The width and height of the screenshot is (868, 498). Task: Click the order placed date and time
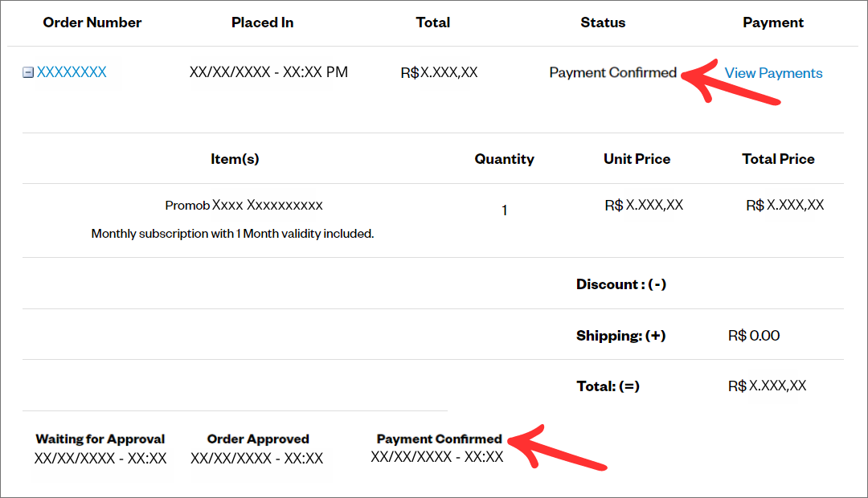tap(268, 72)
